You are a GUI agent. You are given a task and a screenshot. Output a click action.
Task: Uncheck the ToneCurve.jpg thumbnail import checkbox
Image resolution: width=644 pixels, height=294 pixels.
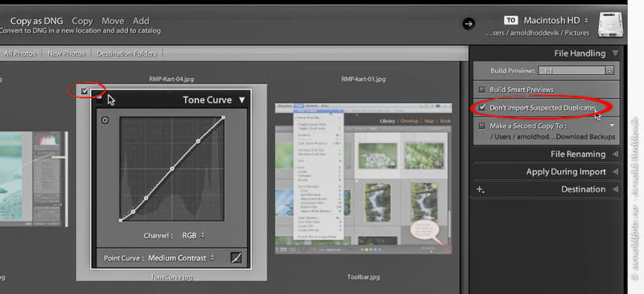pyautogui.click(x=85, y=91)
